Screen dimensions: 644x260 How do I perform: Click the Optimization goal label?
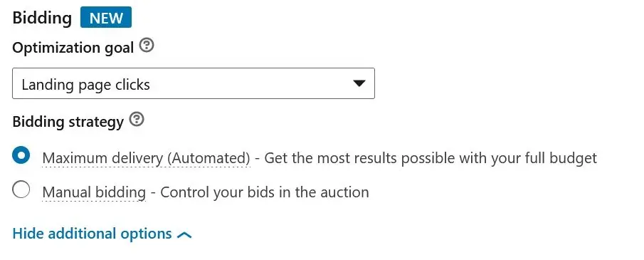[73, 48]
